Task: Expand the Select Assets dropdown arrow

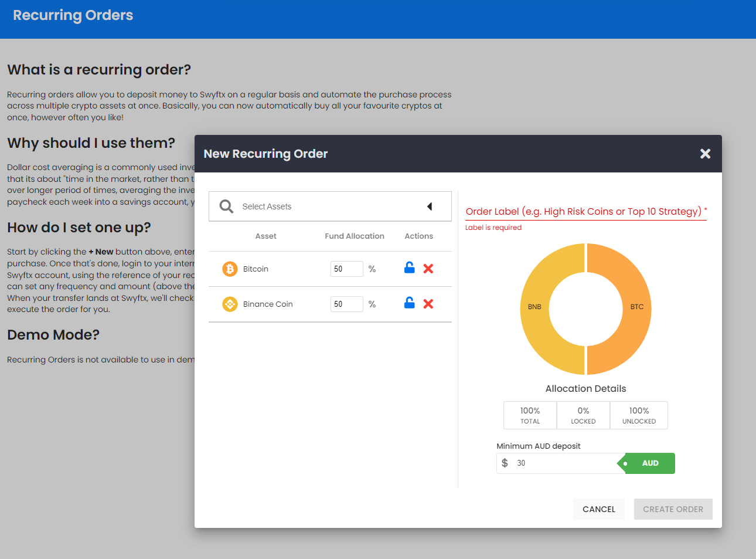Action: tap(430, 206)
